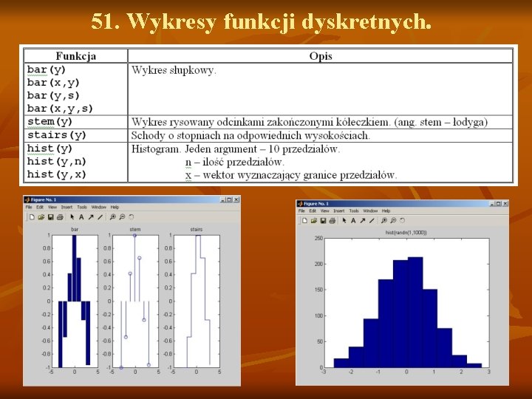Click 'hist(y,x)' table entry
The width and height of the screenshot is (532, 399).
pos(57,174)
